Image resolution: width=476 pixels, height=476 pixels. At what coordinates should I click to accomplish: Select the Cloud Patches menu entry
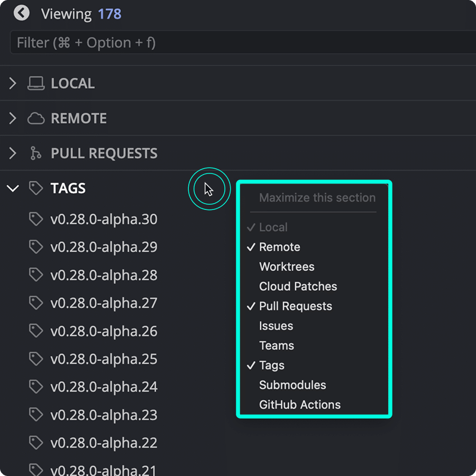pos(298,286)
